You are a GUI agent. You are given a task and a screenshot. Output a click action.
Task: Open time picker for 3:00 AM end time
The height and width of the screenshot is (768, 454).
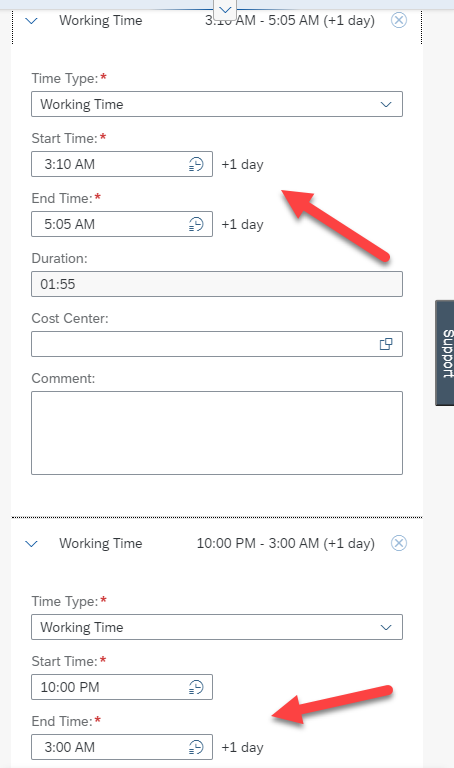tap(196, 747)
